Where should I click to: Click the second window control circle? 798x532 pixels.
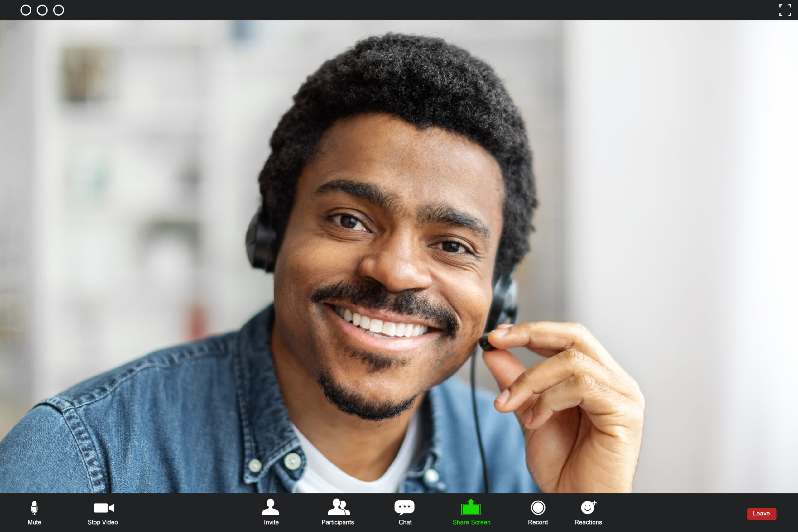[42, 10]
